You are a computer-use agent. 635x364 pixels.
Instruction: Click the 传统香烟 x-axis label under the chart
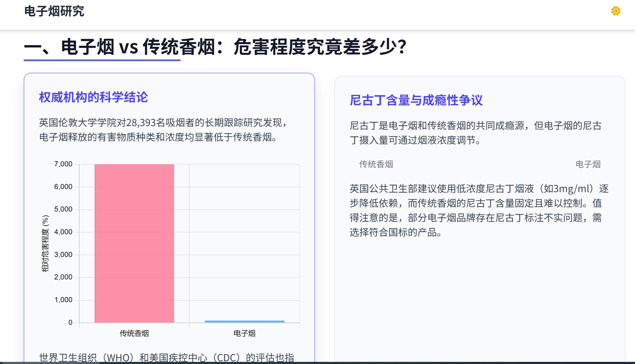pos(134,333)
